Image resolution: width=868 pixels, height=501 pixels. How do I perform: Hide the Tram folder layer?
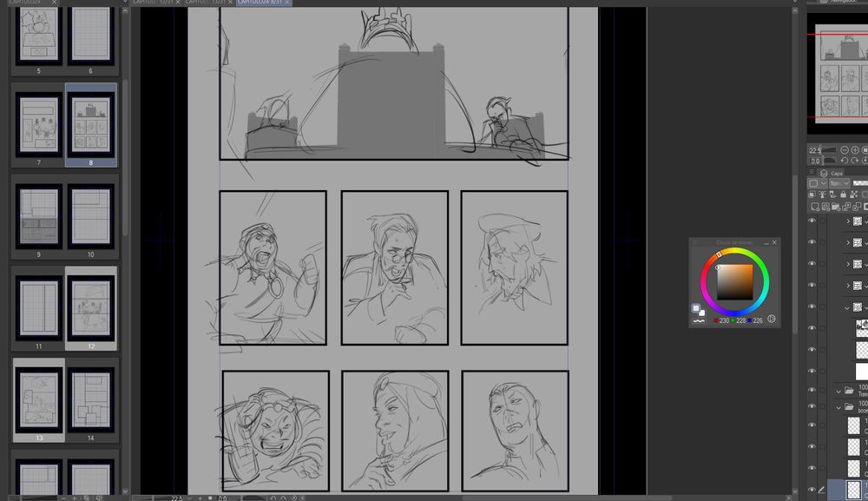click(x=812, y=390)
